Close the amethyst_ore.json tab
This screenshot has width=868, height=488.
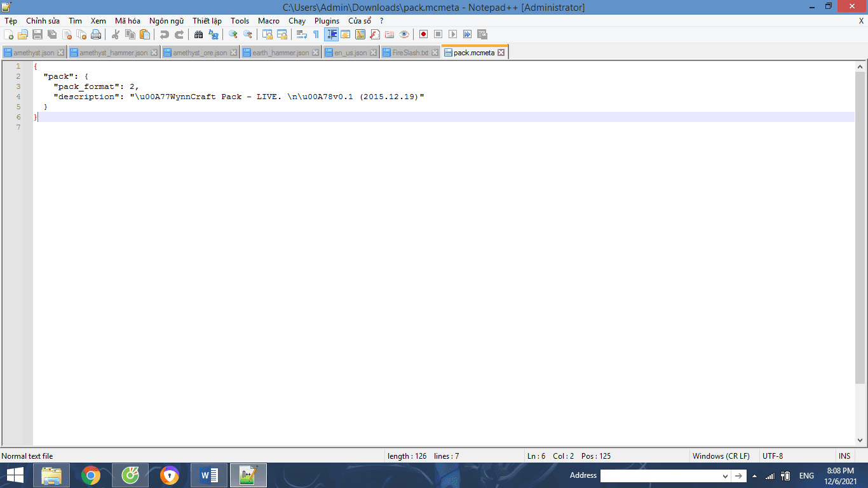pyautogui.click(x=233, y=53)
